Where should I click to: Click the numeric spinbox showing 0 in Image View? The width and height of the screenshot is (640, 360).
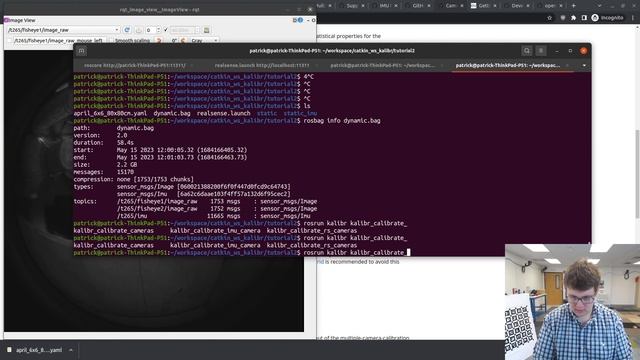(153, 30)
